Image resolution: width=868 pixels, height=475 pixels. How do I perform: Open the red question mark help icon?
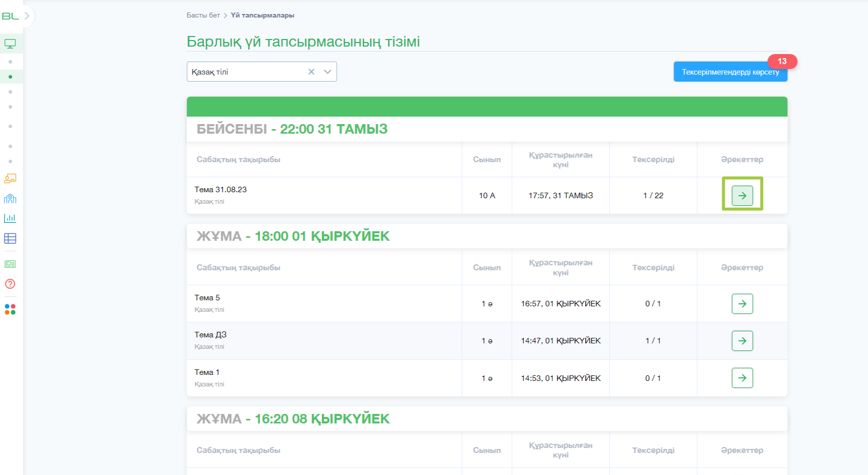click(10, 284)
